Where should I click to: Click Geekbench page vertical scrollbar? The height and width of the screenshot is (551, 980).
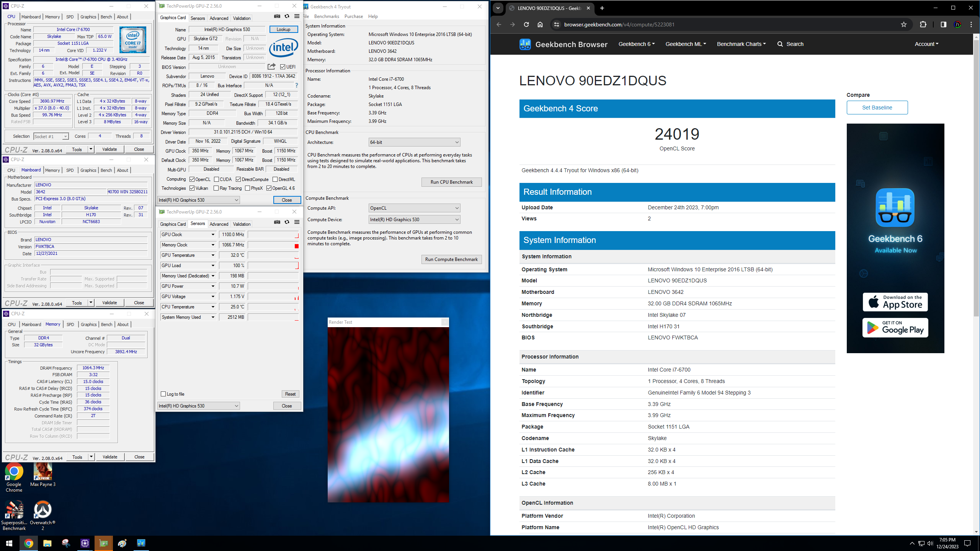tap(976, 178)
